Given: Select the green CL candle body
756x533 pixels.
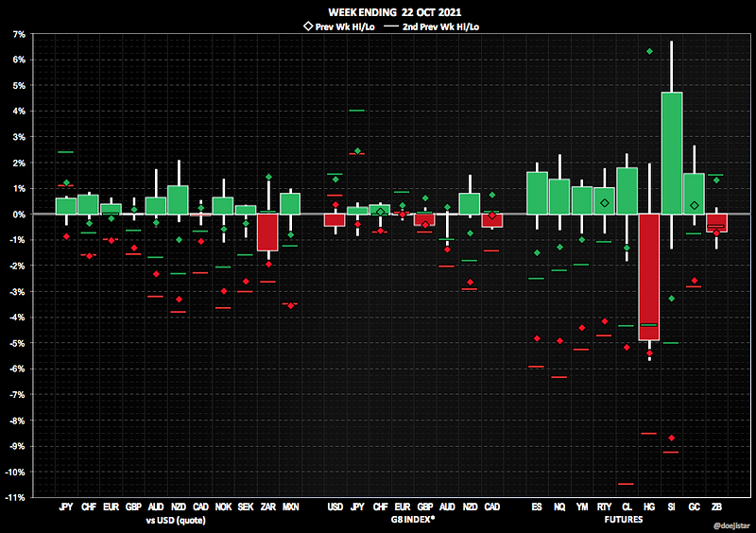Looking at the screenshot, I should (x=627, y=191).
